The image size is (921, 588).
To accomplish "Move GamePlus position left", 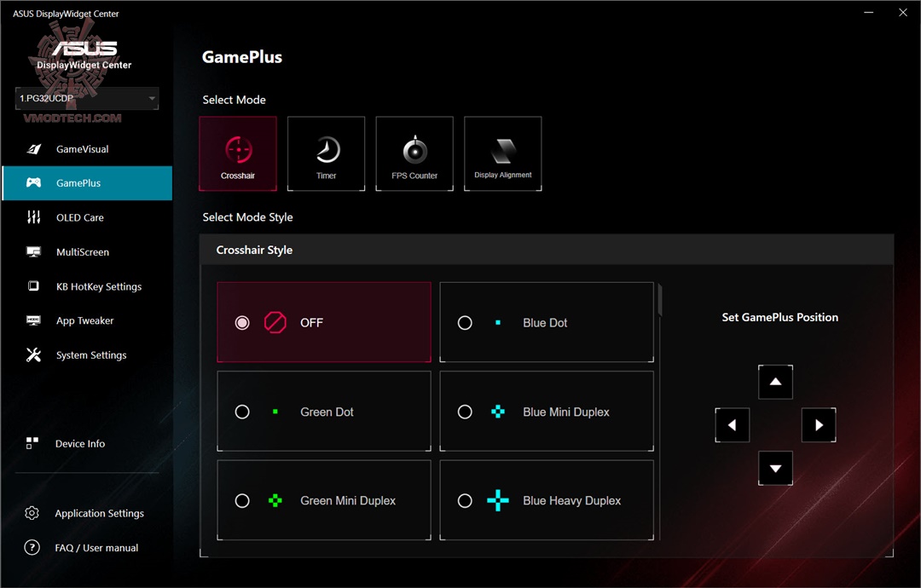I will coord(732,425).
